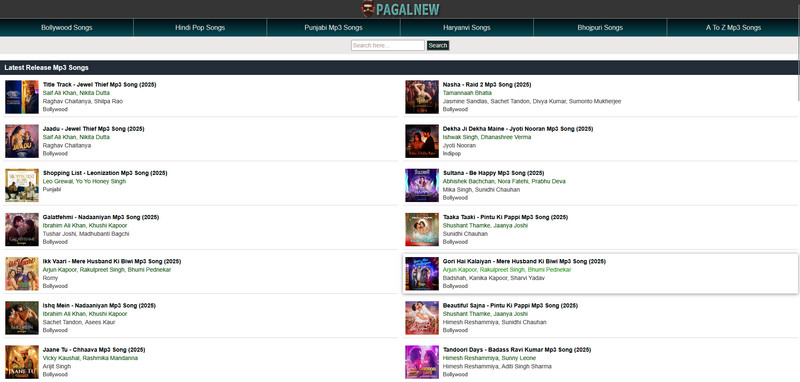Click the Search button

(x=438, y=45)
